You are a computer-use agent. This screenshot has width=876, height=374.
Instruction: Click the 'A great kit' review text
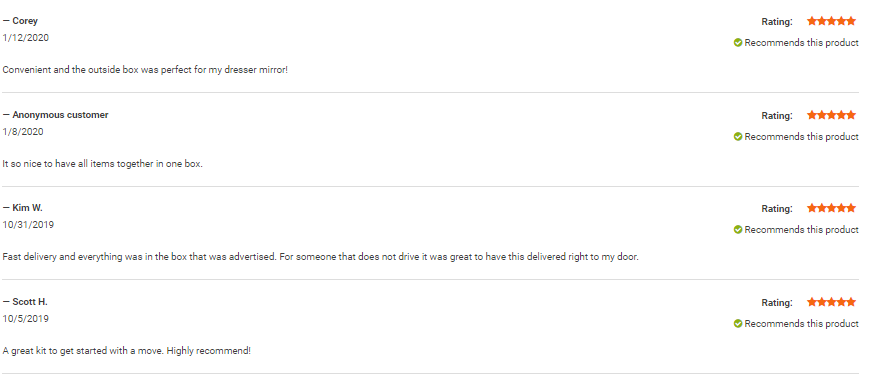127,351
